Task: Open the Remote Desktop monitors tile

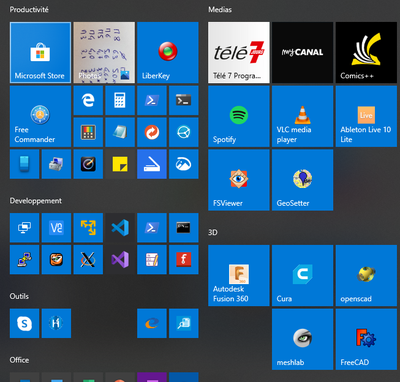Action: coord(25,228)
